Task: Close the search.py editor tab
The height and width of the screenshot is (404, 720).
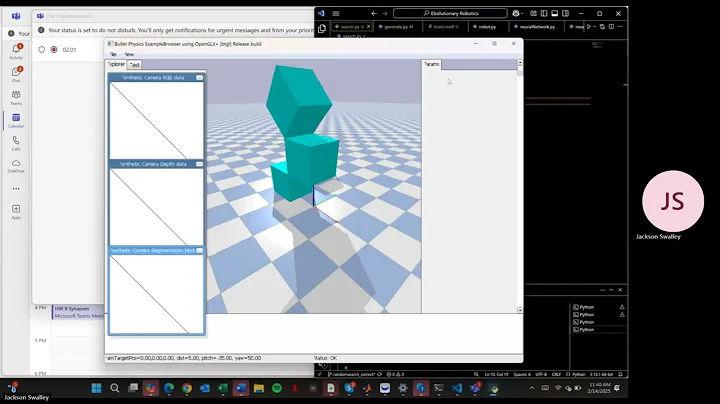Action: [368, 27]
